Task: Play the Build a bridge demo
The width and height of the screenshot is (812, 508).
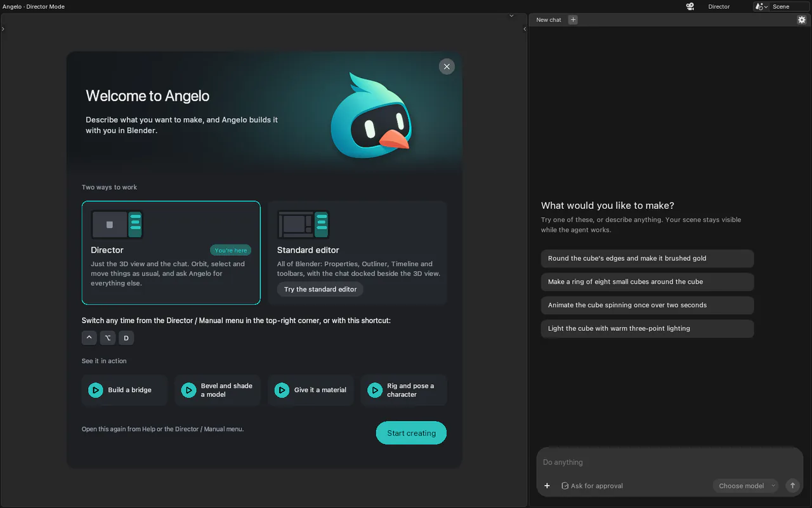Action: (x=124, y=390)
